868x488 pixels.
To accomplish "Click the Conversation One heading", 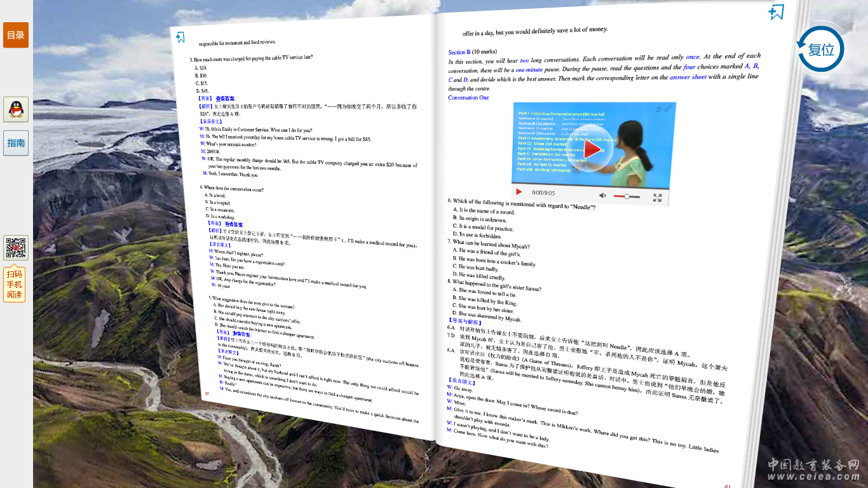I will (x=468, y=98).
